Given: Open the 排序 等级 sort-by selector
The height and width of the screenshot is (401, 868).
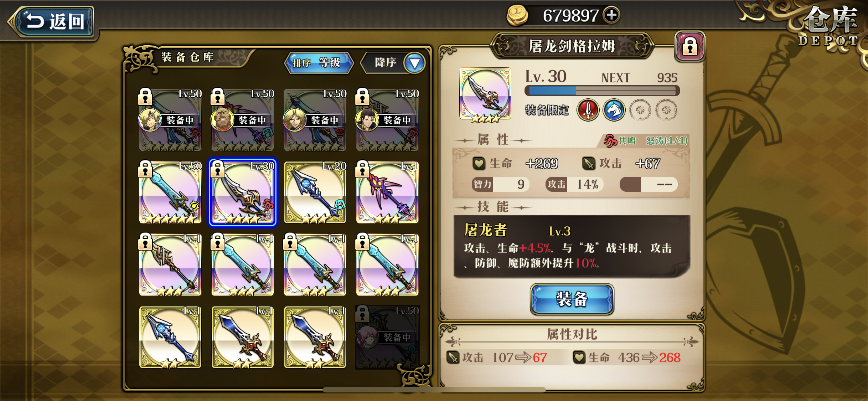Looking at the screenshot, I should tap(319, 63).
